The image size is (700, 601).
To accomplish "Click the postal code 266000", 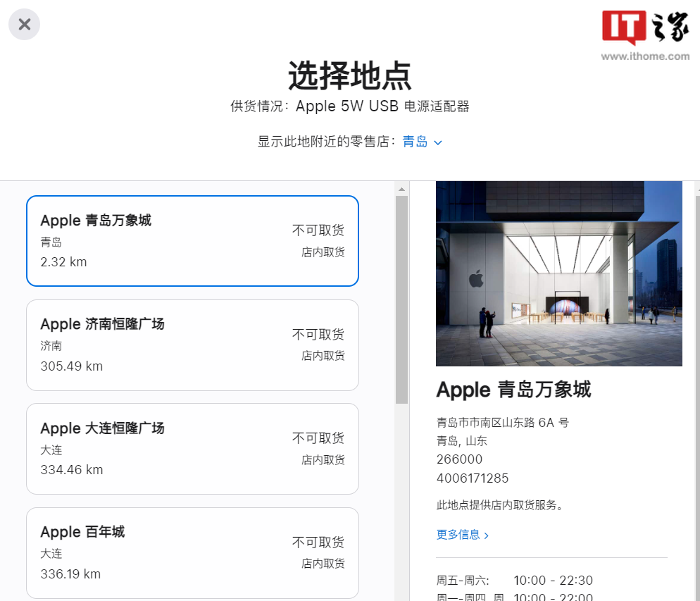I will pos(459,459).
